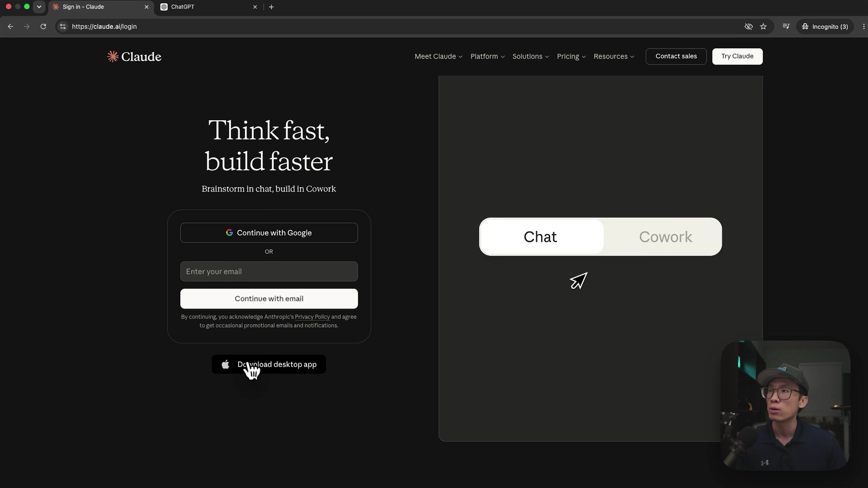Go back with the browser back arrow

[10, 27]
